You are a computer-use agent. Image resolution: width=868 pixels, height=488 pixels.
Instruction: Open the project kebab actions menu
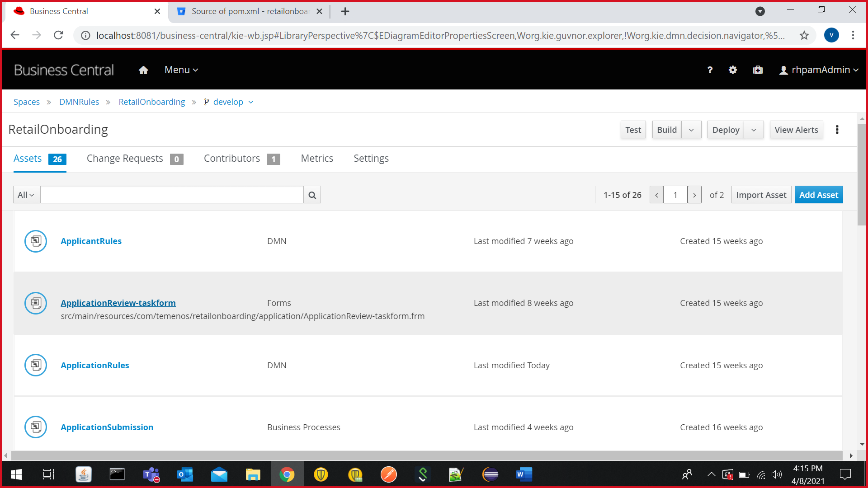(x=837, y=130)
